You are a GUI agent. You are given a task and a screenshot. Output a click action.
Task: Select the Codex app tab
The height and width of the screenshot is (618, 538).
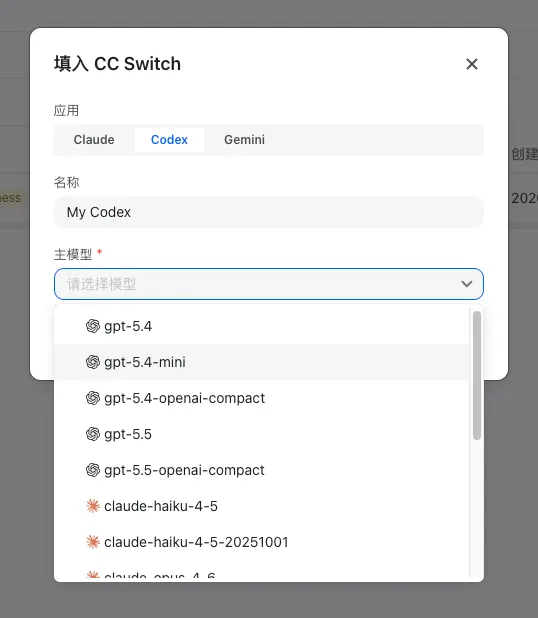(x=169, y=140)
